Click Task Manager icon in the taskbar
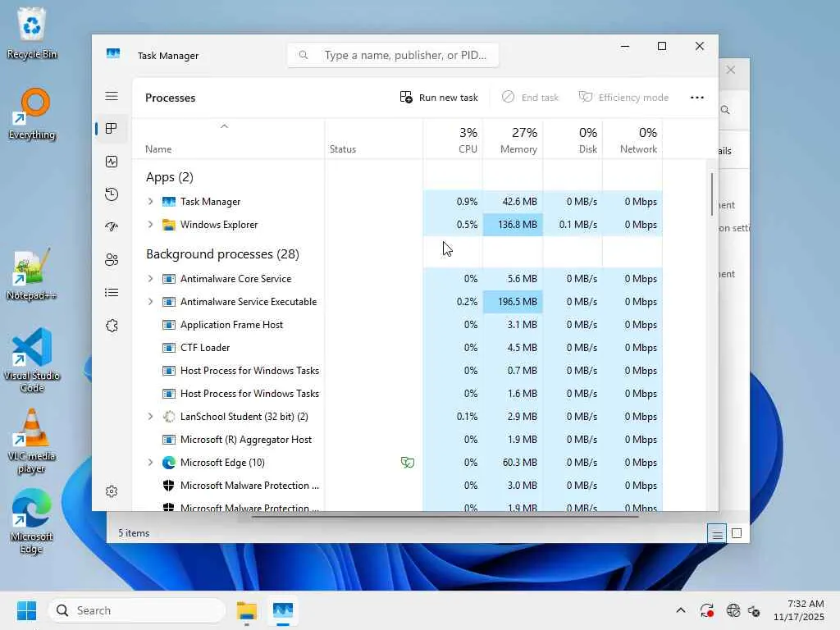 283,610
